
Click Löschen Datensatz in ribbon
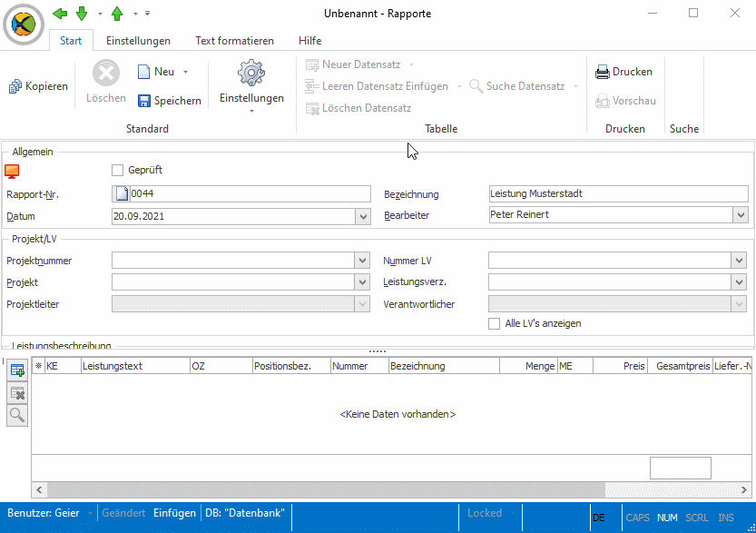click(358, 108)
